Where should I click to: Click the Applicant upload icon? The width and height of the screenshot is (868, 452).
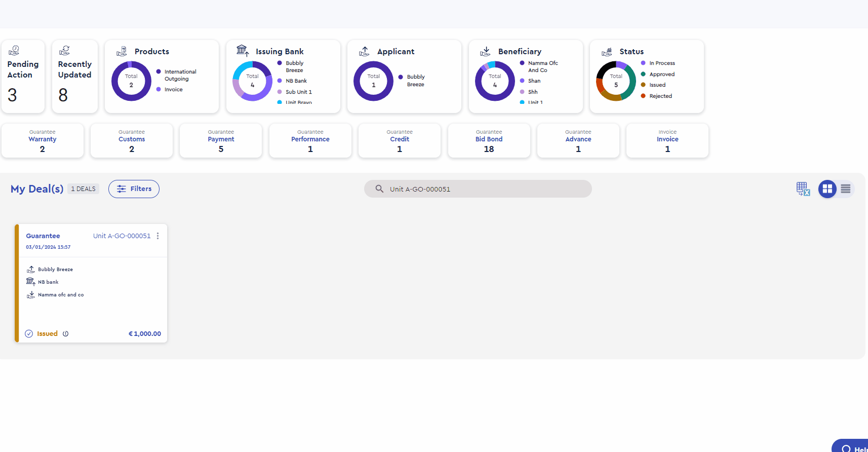(364, 51)
